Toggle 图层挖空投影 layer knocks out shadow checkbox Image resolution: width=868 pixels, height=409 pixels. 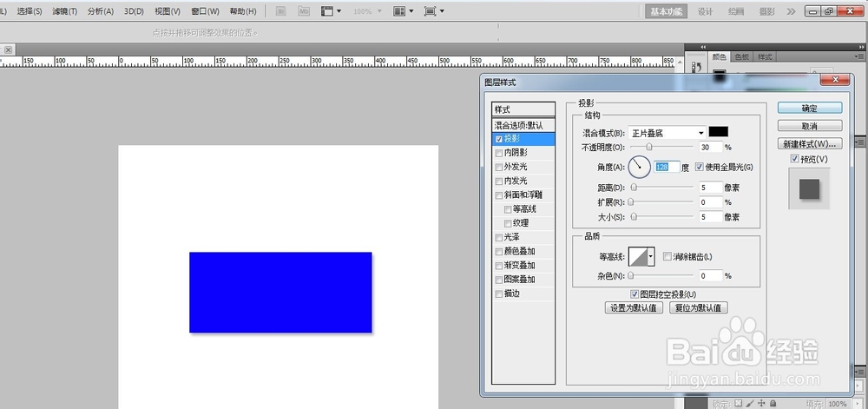[x=635, y=294]
